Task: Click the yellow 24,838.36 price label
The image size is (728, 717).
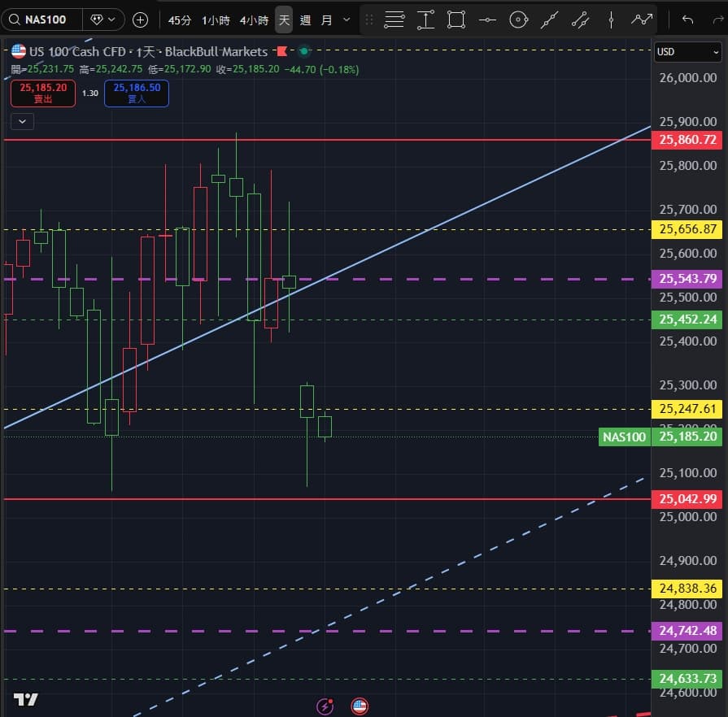Action: [687, 589]
